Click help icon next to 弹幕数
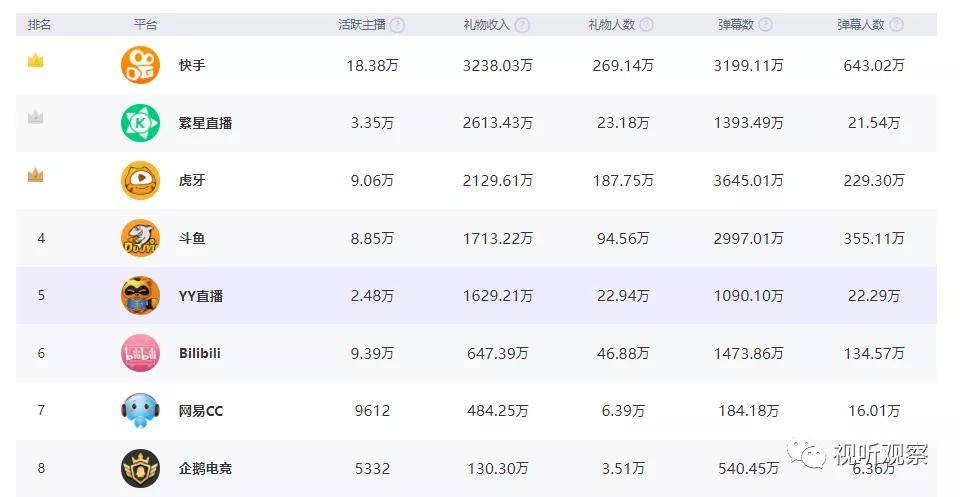Image resolution: width=960 pixels, height=497 pixels. 765,25
